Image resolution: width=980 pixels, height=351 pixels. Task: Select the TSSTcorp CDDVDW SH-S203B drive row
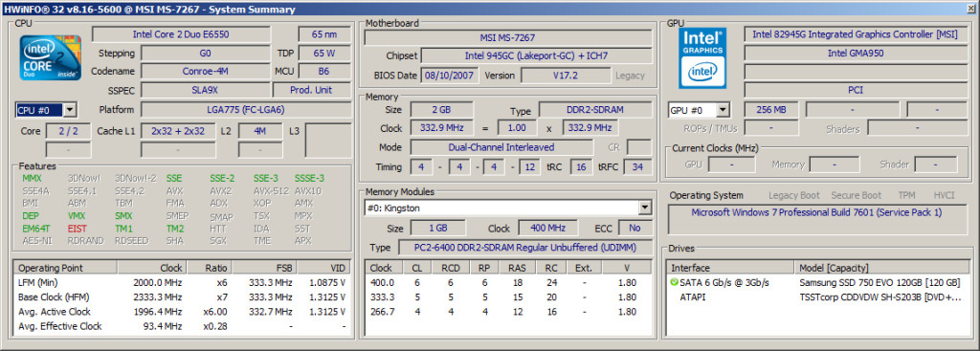[x=817, y=297]
